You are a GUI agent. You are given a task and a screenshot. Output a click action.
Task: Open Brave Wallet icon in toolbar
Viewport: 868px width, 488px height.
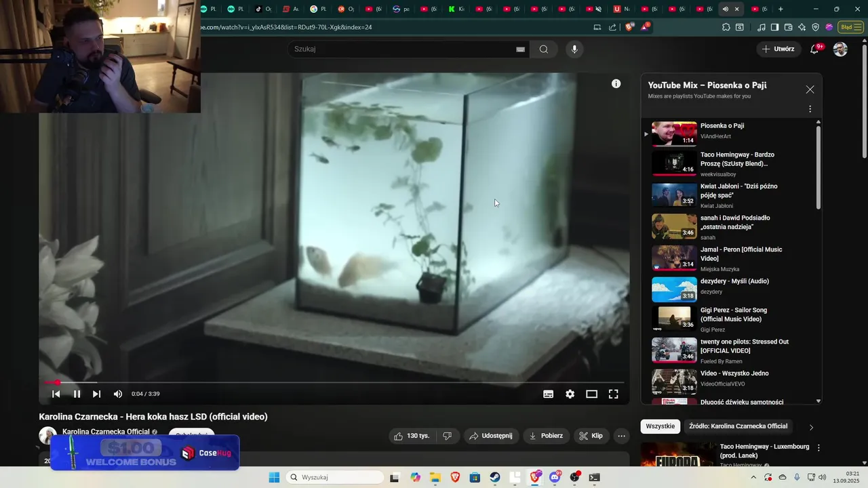coord(788,27)
